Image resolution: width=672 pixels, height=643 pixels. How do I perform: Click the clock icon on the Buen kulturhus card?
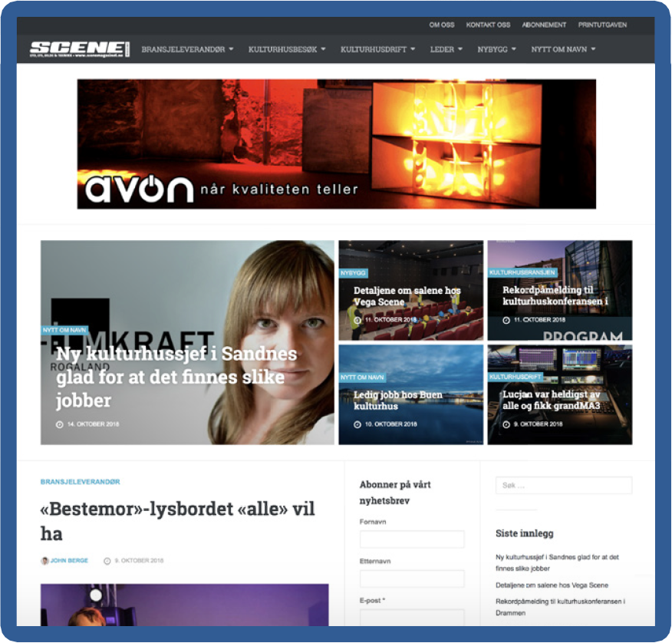click(357, 424)
